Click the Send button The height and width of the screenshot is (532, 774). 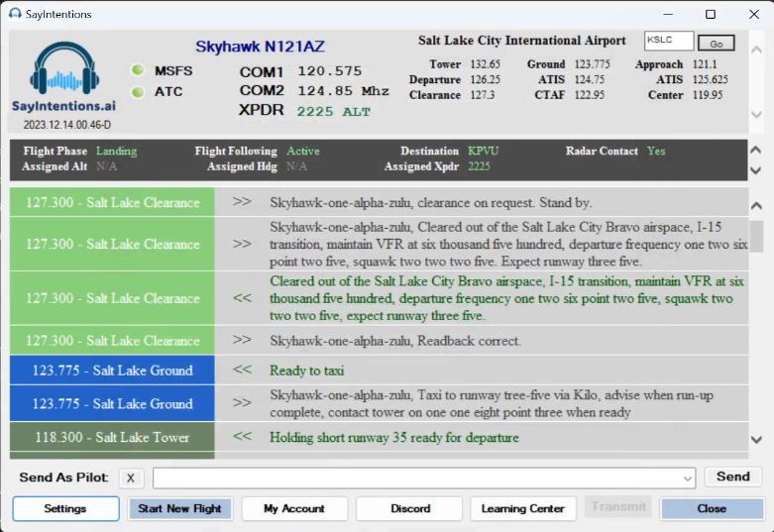point(733,477)
